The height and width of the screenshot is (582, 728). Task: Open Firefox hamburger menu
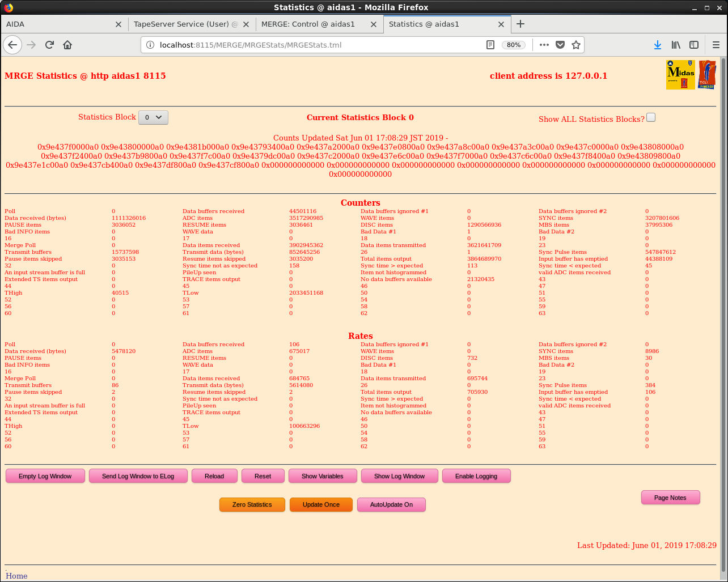coord(716,45)
